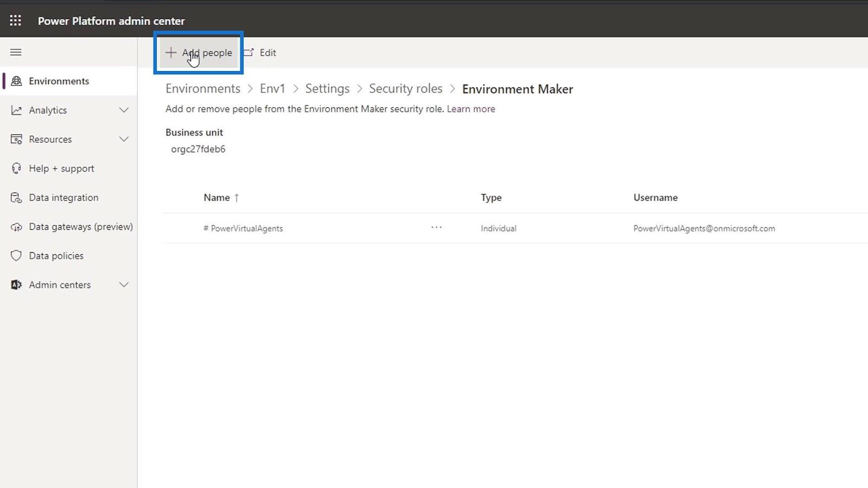Expand the Admin centers chevron
This screenshot has height=488, width=868.
[x=124, y=285]
